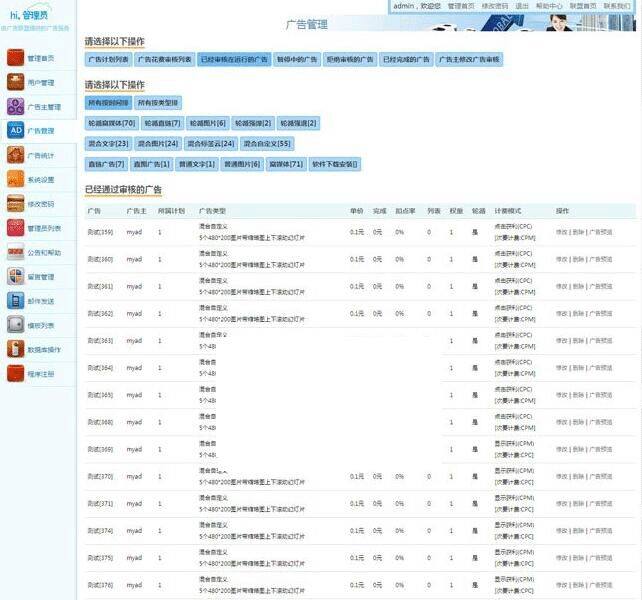This screenshot has width=642, height=600.
Task: Open the 程序注册 sidebar icon
Action: click(x=16, y=373)
